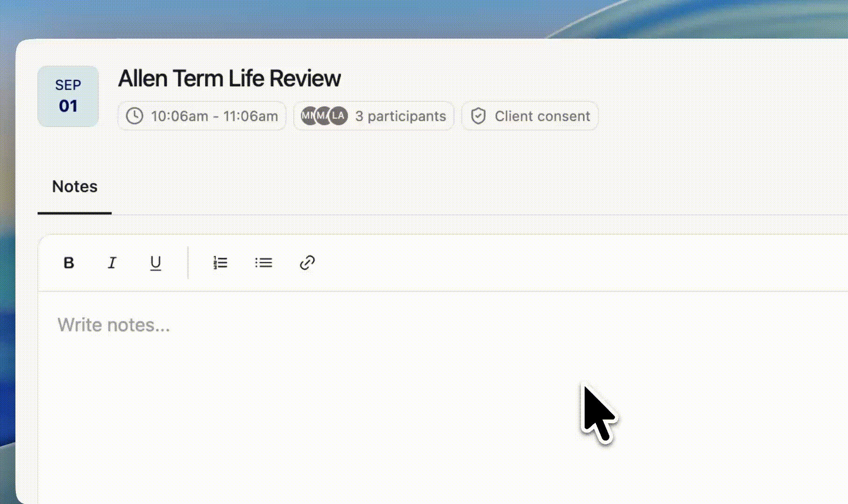Open the Client consent badge
848x504 pixels.
click(530, 116)
